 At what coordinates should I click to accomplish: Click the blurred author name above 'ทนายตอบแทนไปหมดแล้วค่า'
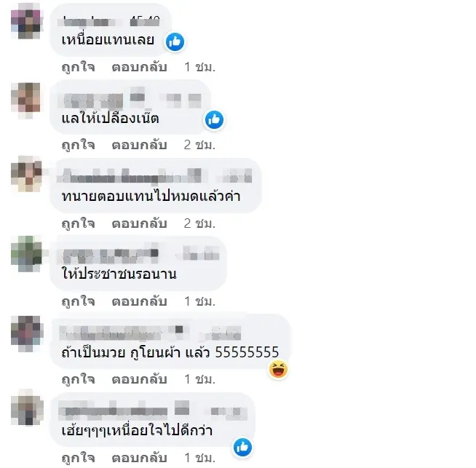(154, 175)
